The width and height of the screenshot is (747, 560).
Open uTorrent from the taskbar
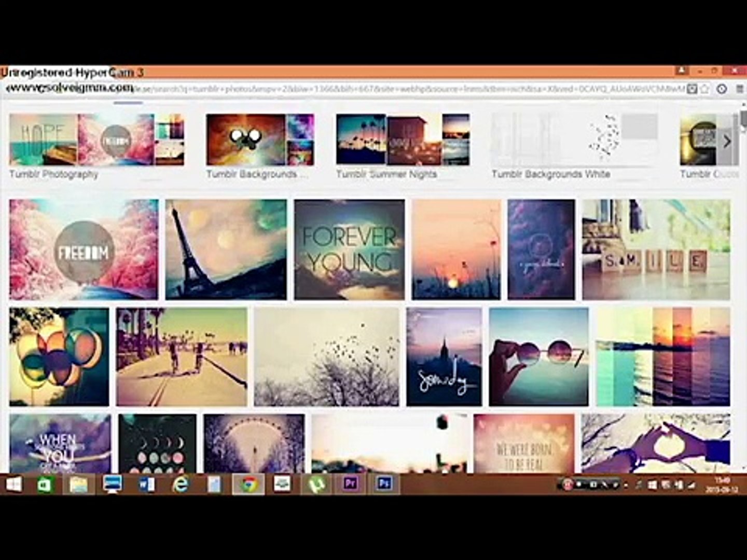316,485
